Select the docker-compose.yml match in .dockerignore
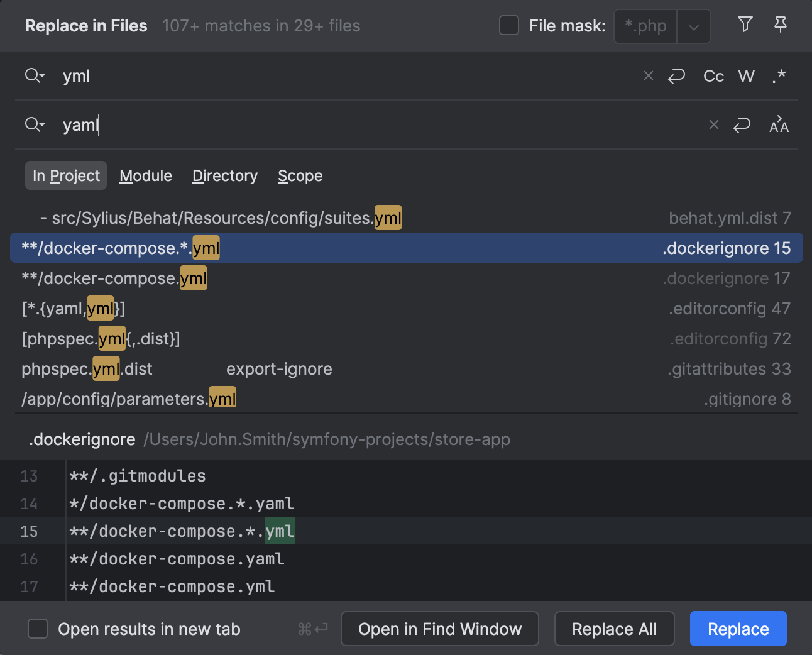Image resolution: width=812 pixels, height=655 pixels. [113, 278]
